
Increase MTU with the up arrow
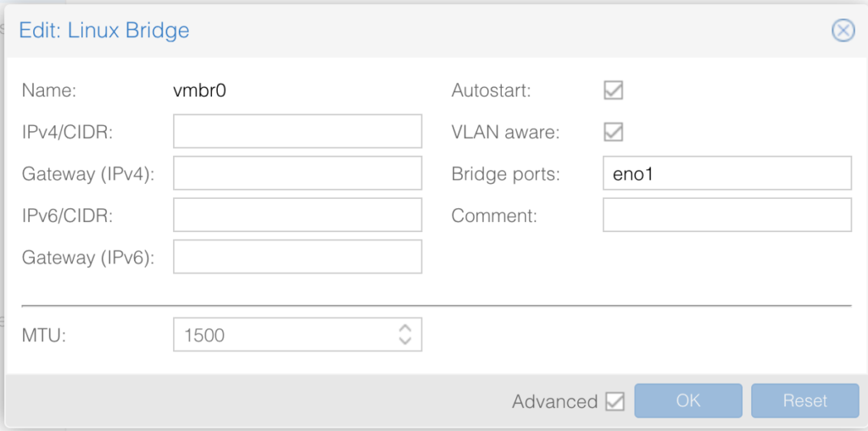point(405,328)
